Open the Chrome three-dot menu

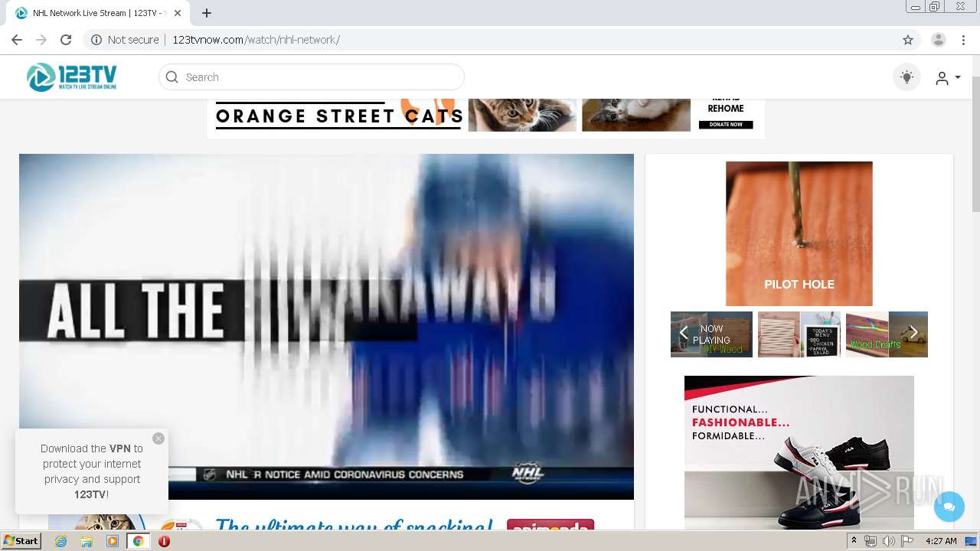963,40
